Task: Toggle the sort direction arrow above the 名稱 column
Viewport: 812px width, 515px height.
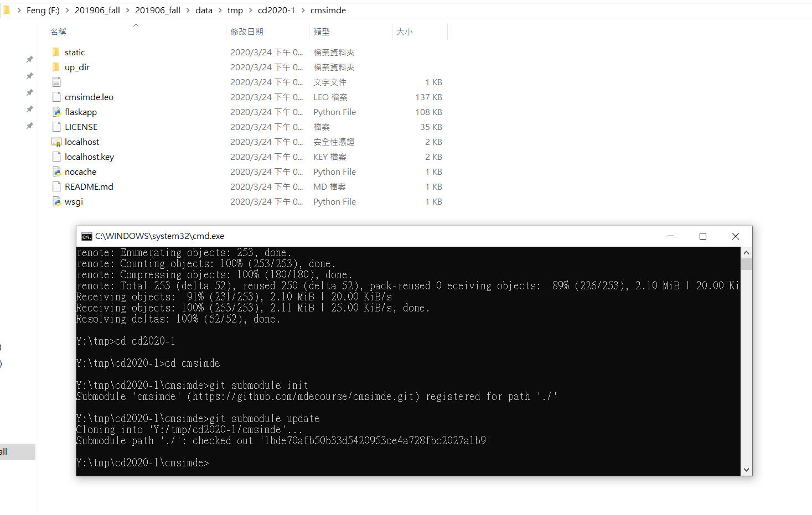Action: click(x=136, y=25)
